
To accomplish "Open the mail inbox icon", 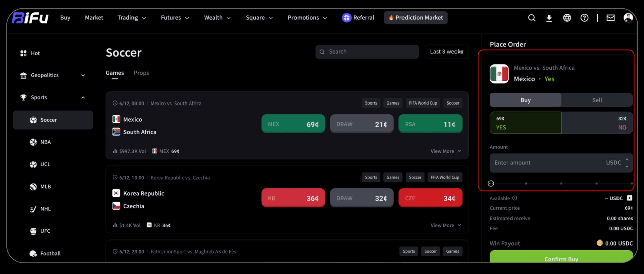I will [x=611, y=18].
